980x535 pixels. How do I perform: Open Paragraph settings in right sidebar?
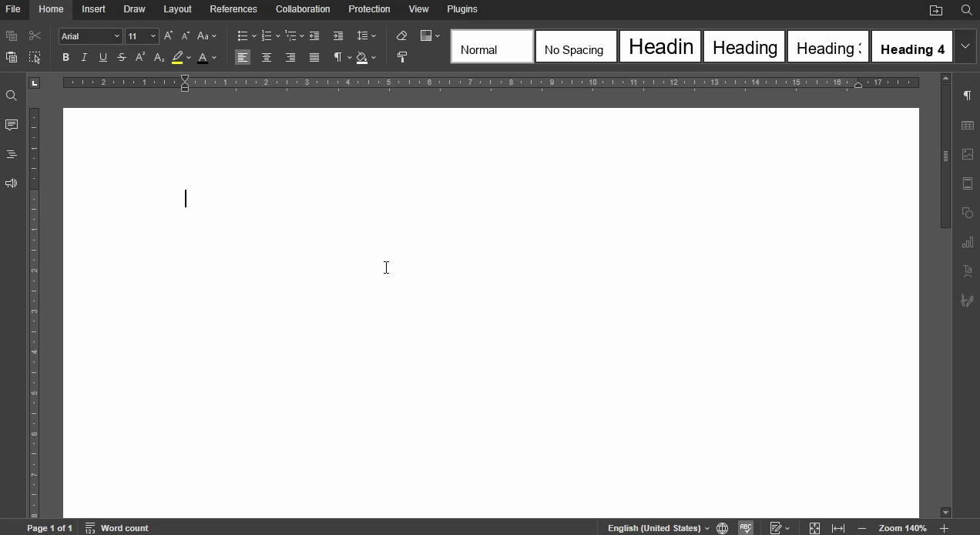pyautogui.click(x=968, y=96)
